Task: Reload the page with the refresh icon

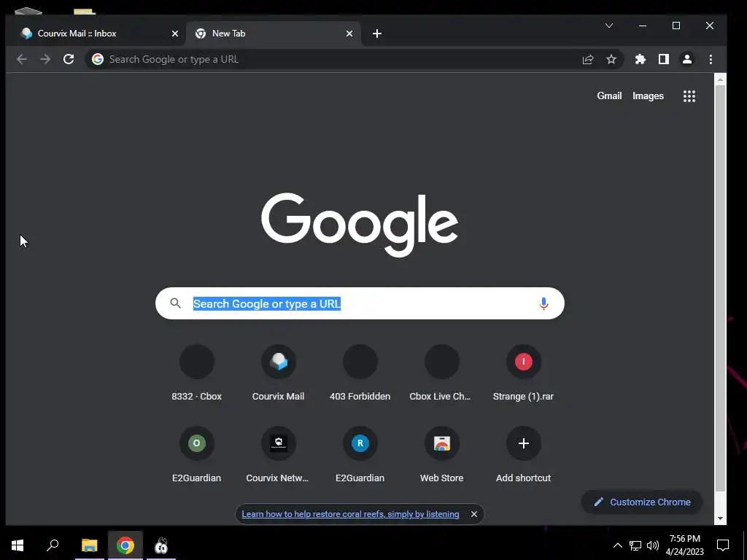Action: (69, 59)
